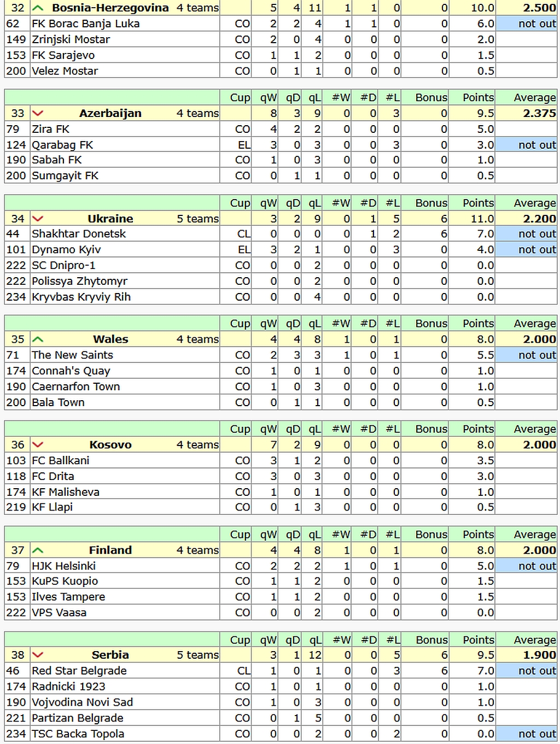Click red down arrow next to Ukraine
This screenshot has width=560, height=744.
[x=38, y=219]
